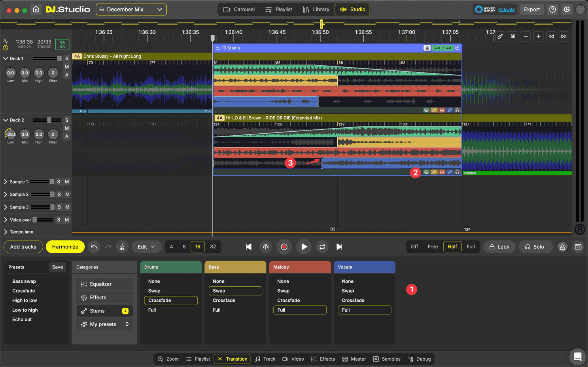
Task: Click the record button in transport bar
Action: click(x=284, y=247)
